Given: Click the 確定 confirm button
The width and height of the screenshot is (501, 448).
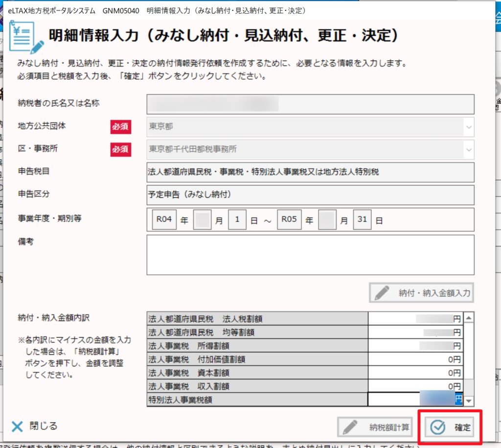Looking at the screenshot, I should [451, 427].
